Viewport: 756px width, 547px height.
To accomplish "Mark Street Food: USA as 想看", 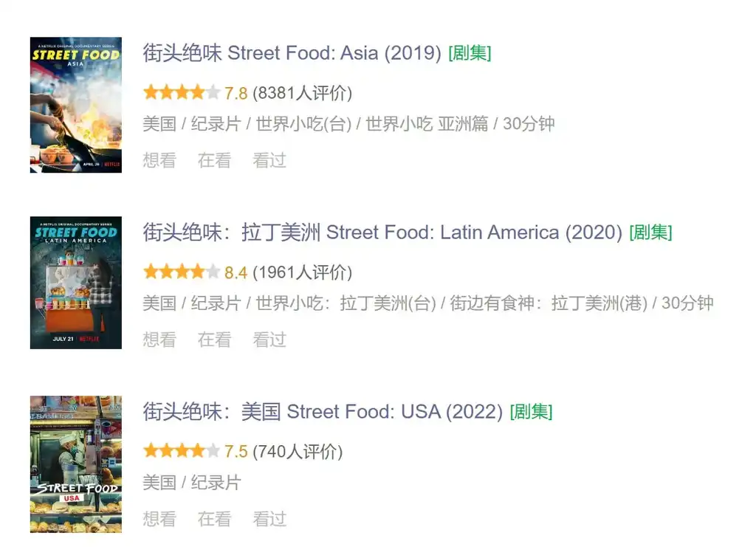I will [159, 519].
